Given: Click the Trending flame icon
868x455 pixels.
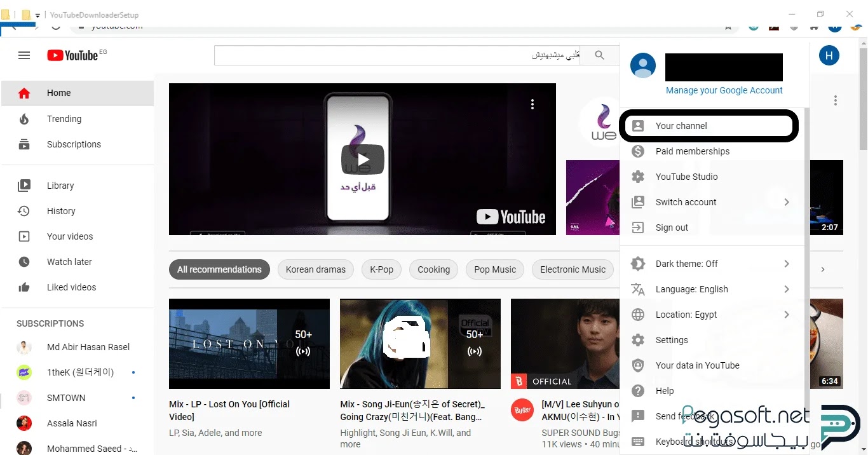Looking at the screenshot, I should click(x=24, y=119).
